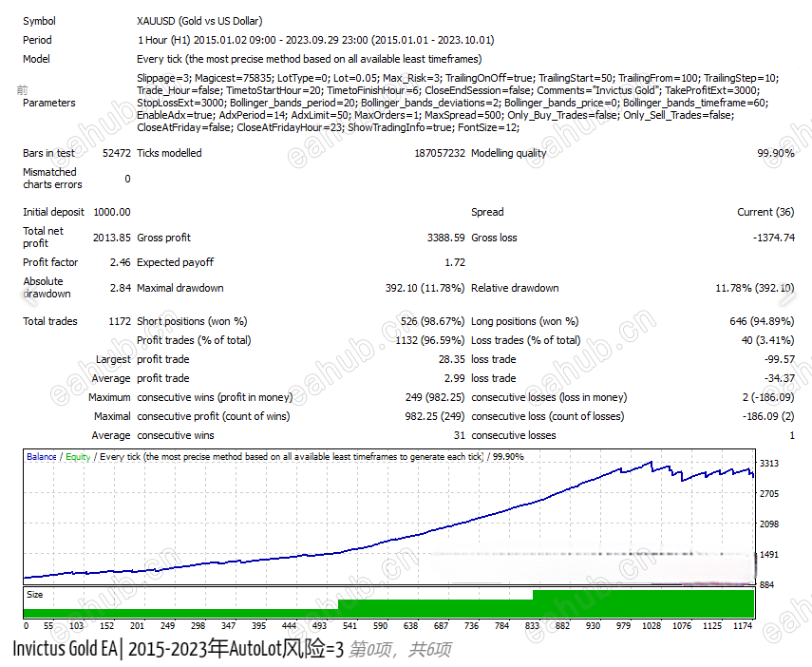Screen dimensions: 812x667
Task: Select the bars value '52472'
Action: (117, 153)
